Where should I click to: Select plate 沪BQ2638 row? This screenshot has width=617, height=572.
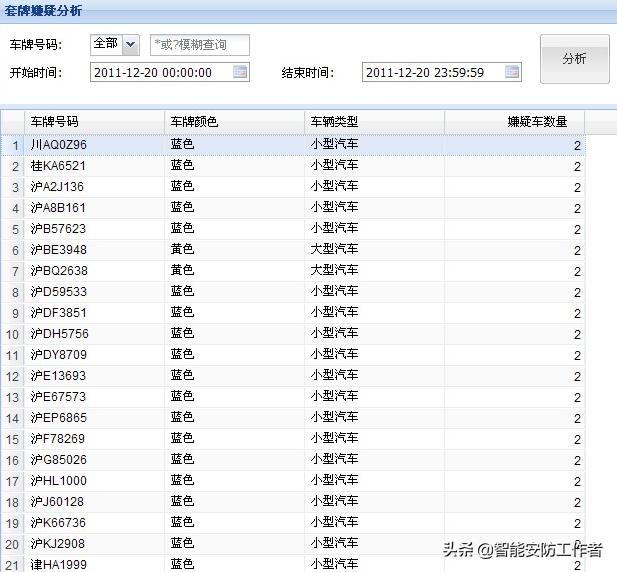point(293,271)
